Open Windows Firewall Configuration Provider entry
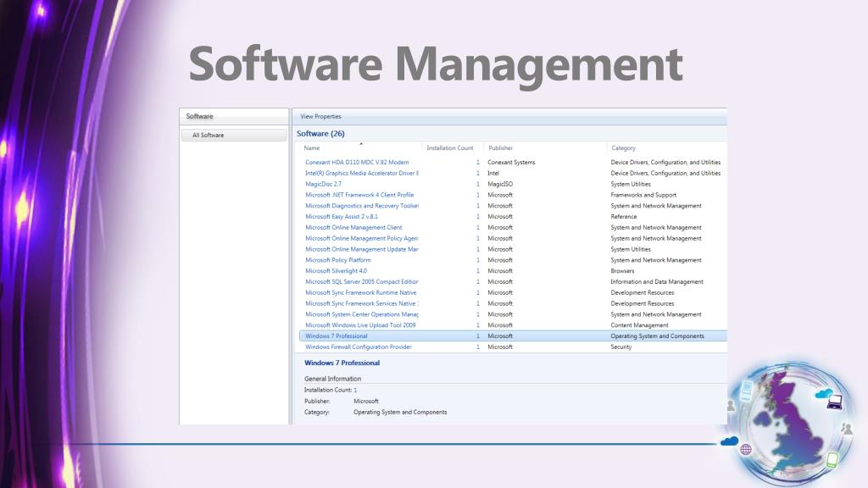 (359, 347)
